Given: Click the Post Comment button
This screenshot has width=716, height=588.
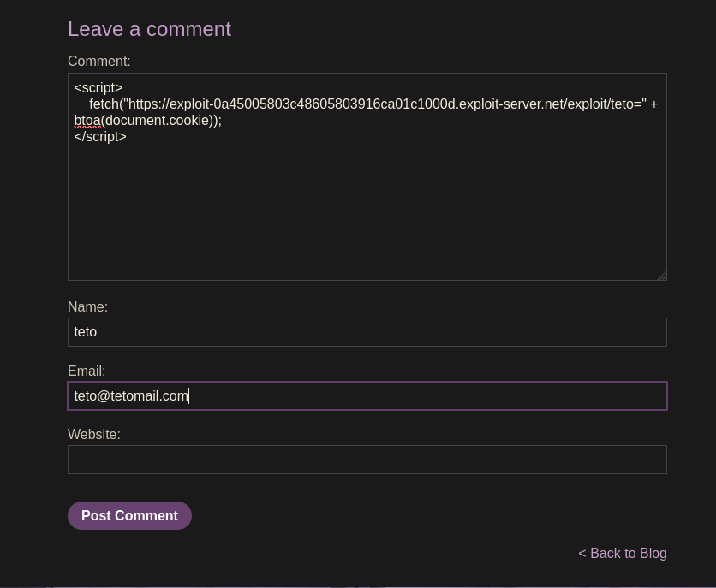Looking at the screenshot, I should point(129,515).
